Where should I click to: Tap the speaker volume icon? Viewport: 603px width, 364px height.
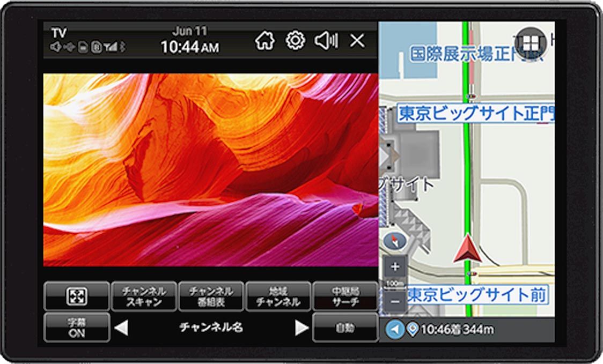coord(326,41)
